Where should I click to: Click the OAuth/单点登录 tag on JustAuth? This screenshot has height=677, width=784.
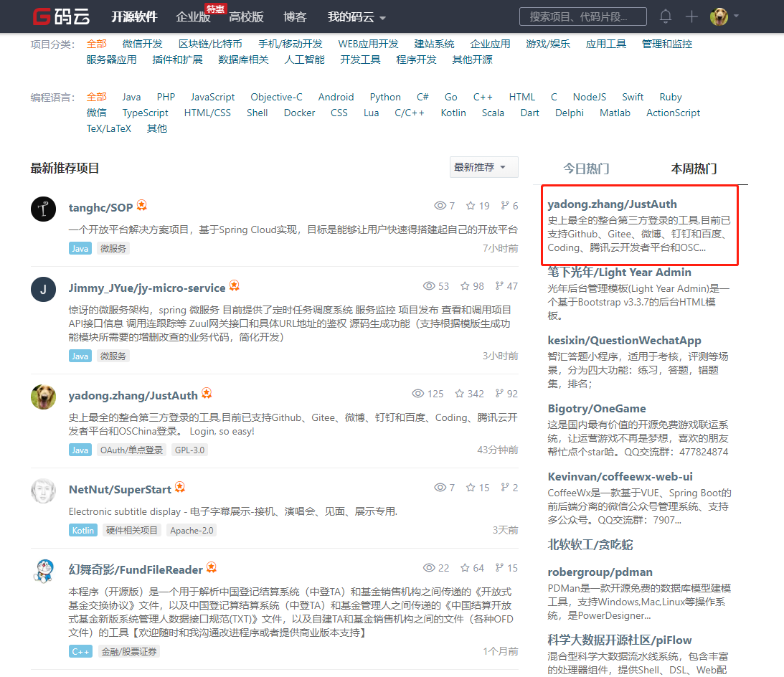(131, 450)
